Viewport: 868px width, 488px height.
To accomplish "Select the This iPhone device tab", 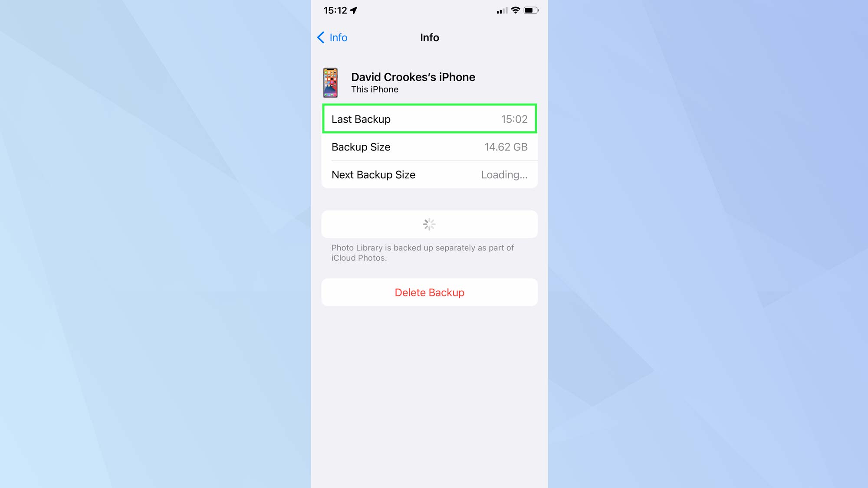I will pyautogui.click(x=429, y=82).
